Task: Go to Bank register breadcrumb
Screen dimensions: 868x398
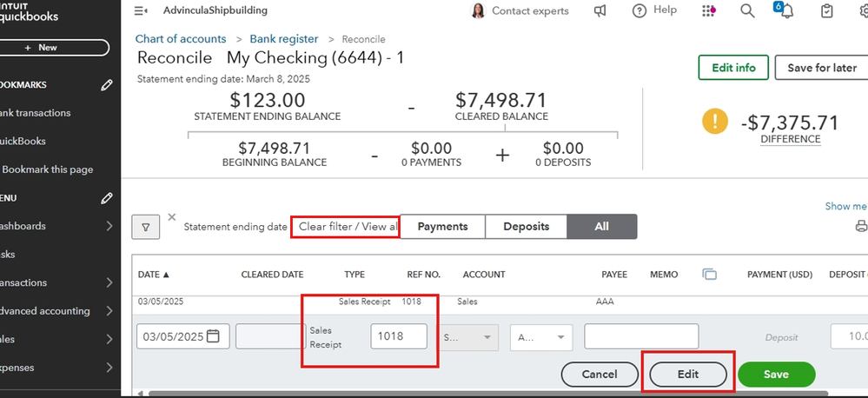Action: tap(284, 39)
